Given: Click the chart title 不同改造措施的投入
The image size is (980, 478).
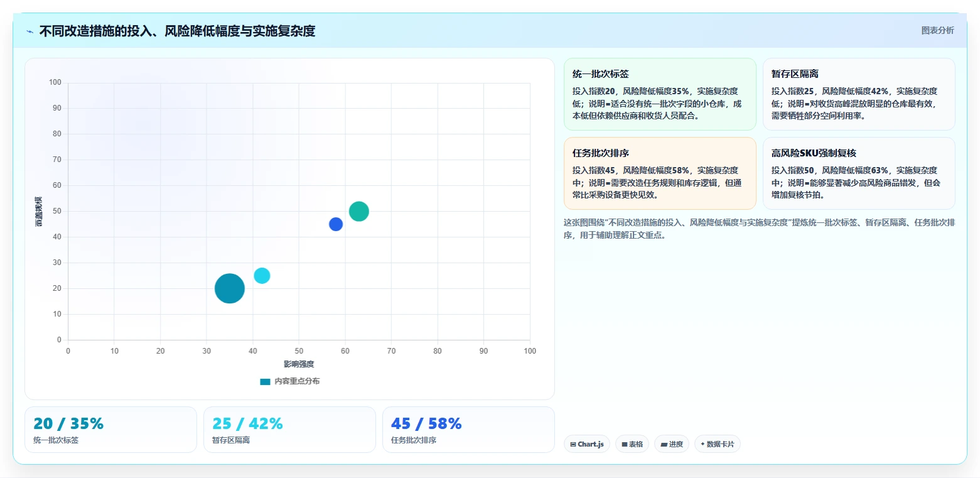Looking at the screenshot, I should point(177,31).
